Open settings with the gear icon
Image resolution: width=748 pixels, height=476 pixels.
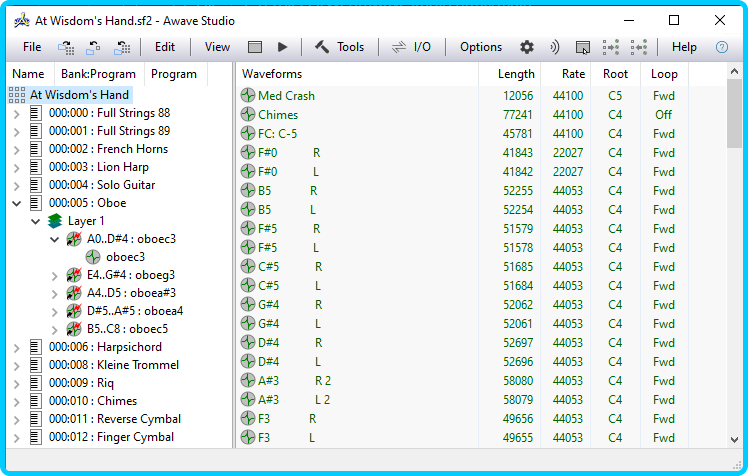point(527,47)
